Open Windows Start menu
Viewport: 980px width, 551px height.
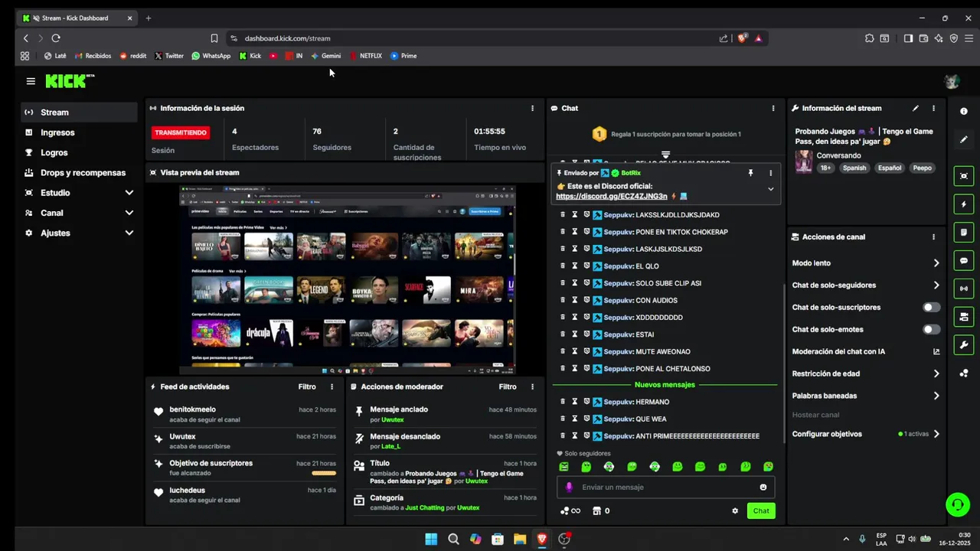coord(431,539)
